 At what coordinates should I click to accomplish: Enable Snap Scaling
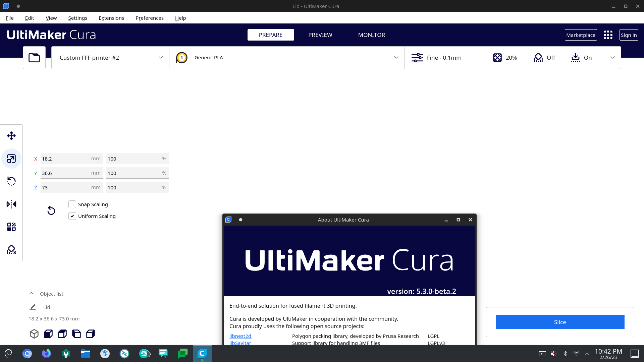pyautogui.click(x=72, y=204)
